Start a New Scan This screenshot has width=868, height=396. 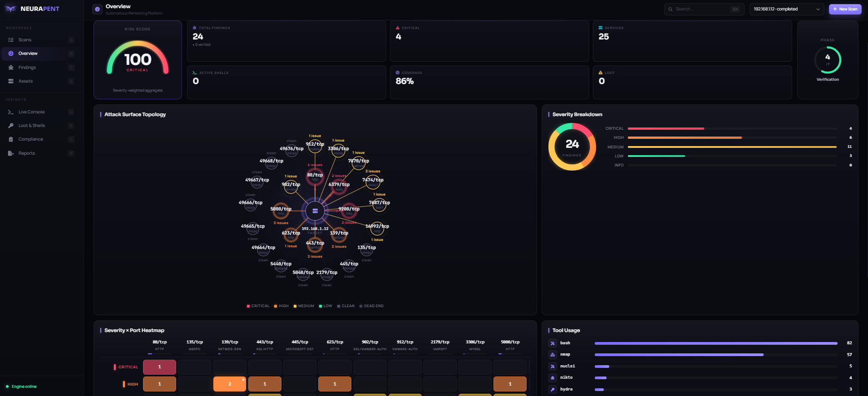coord(845,9)
